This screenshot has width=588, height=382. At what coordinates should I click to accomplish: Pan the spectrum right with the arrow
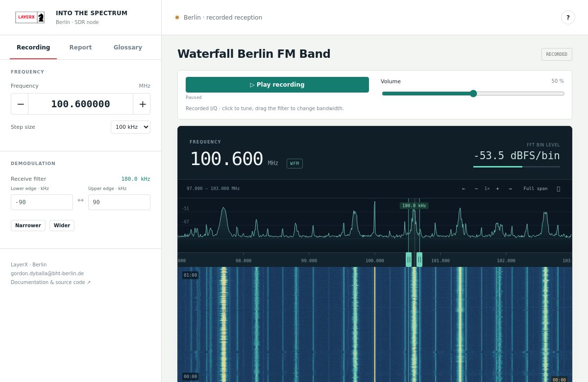click(510, 189)
